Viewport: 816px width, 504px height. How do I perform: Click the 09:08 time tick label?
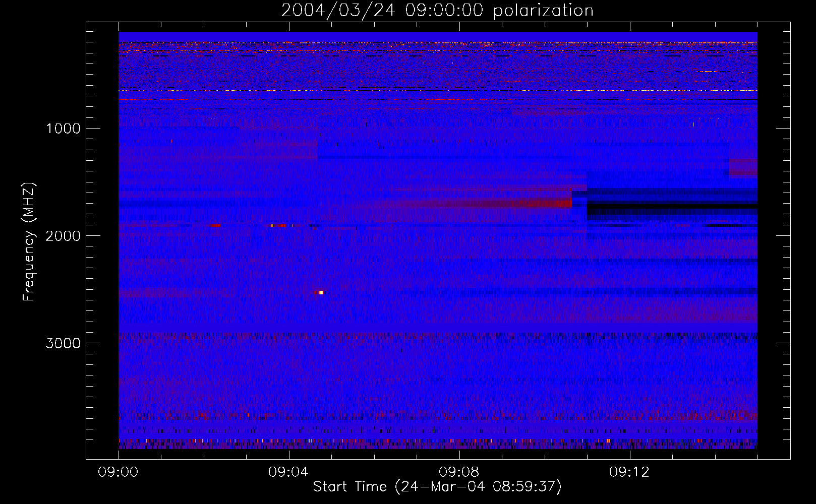point(459,472)
